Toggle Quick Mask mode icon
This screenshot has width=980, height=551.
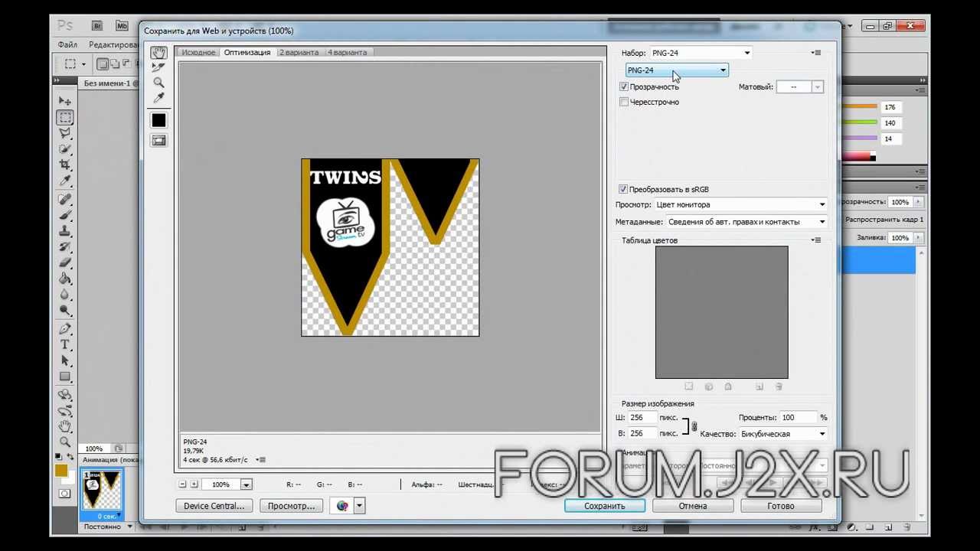coord(65,494)
